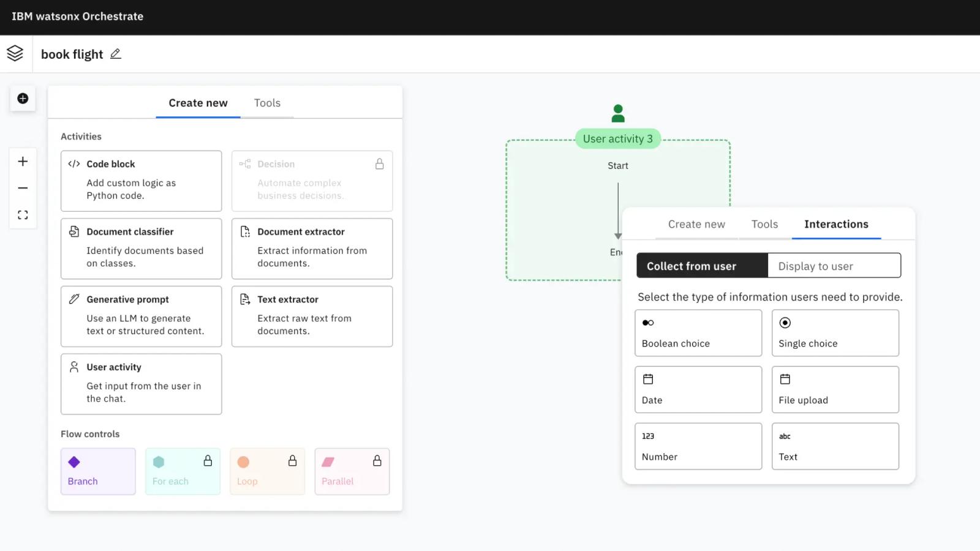980x551 pixels.
Task: Open Tools tab in interactions popup
Action: pos(764,224)
